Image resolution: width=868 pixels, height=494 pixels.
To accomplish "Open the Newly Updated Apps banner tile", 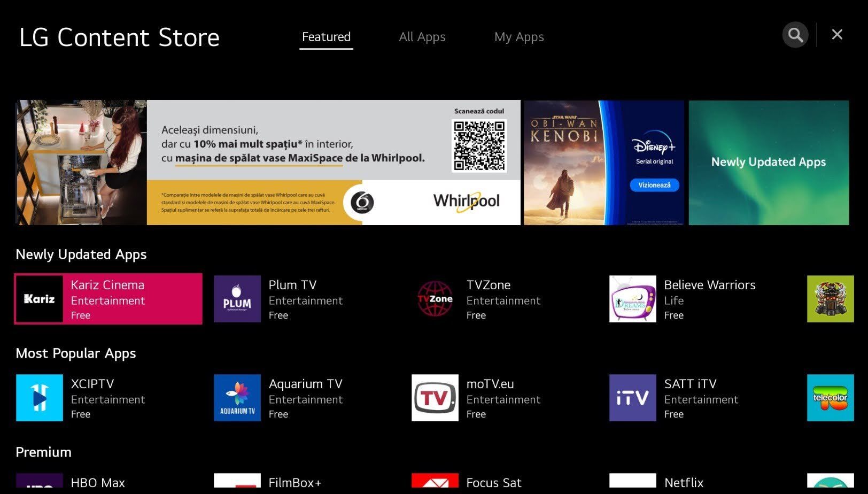I will coord(768,163).
